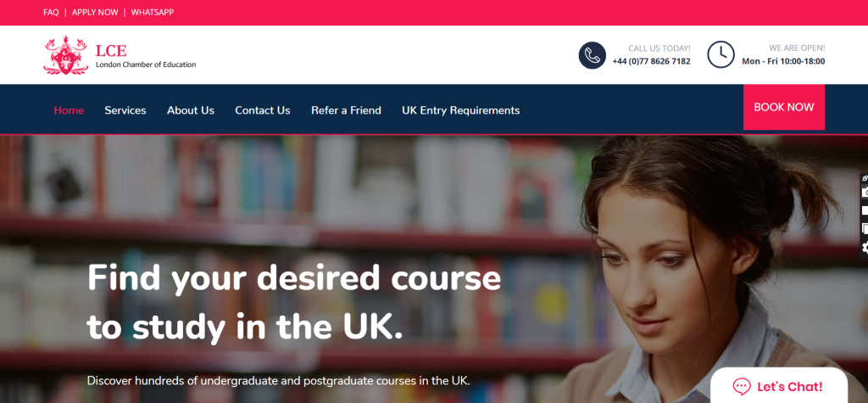Click the phone icon next to Call Us Today

[x=593, y=55]
